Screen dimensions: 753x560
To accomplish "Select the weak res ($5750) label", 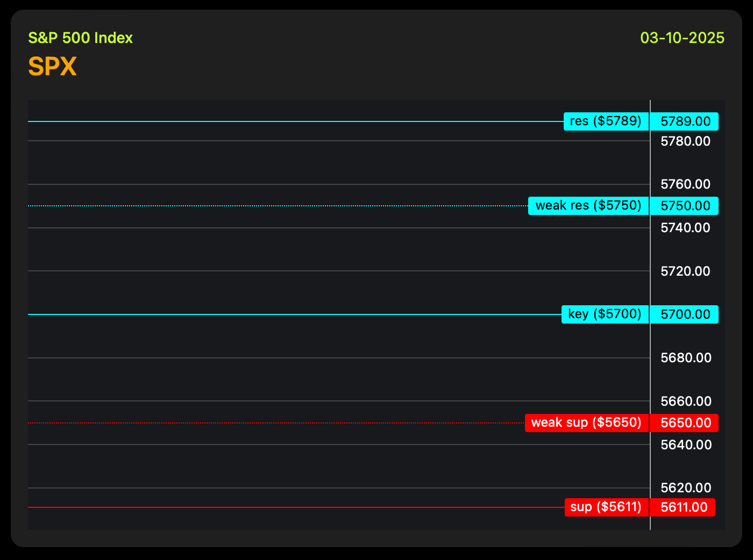I will 588,206.
